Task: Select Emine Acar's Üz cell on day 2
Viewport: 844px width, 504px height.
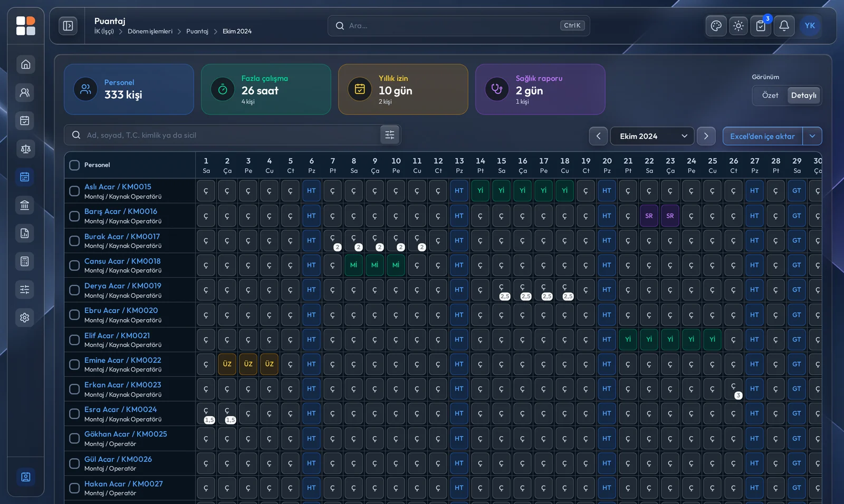Action: (227, 364)
